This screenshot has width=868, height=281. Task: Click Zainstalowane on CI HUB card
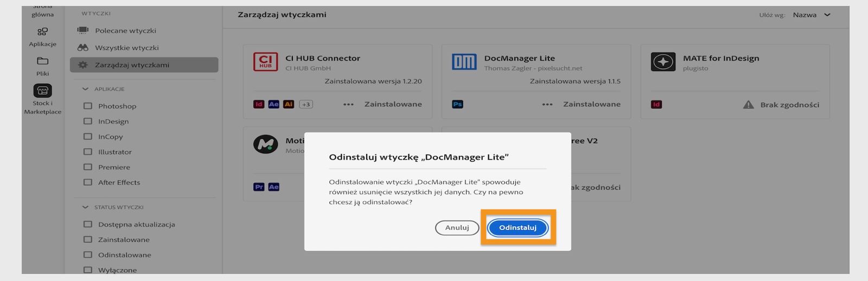pyautogui.click(x=393, y=104)
